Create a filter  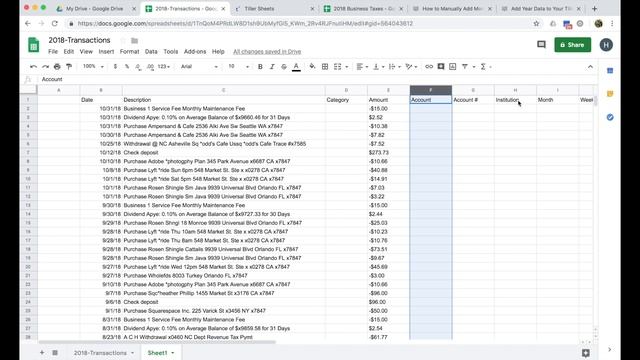pyautogui.click(x=464, y=67)
